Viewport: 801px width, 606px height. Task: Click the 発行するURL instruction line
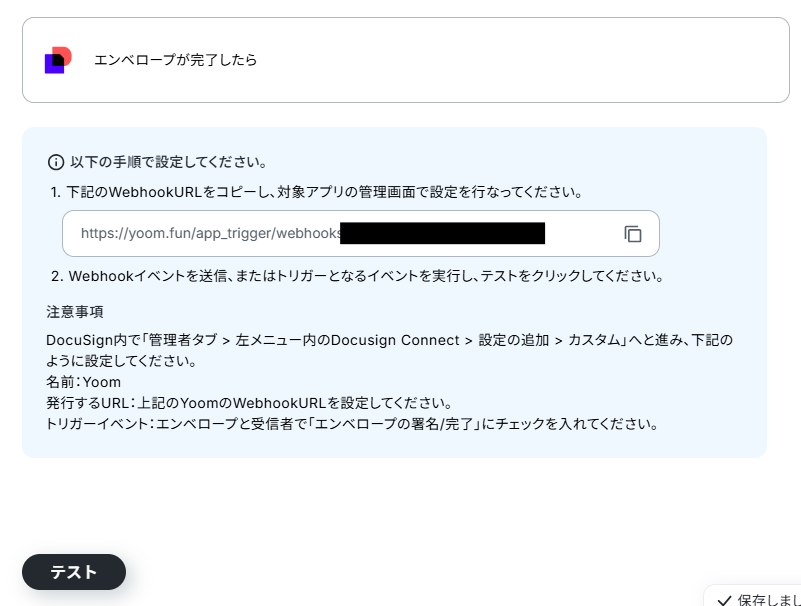click(x=249, y=403)
